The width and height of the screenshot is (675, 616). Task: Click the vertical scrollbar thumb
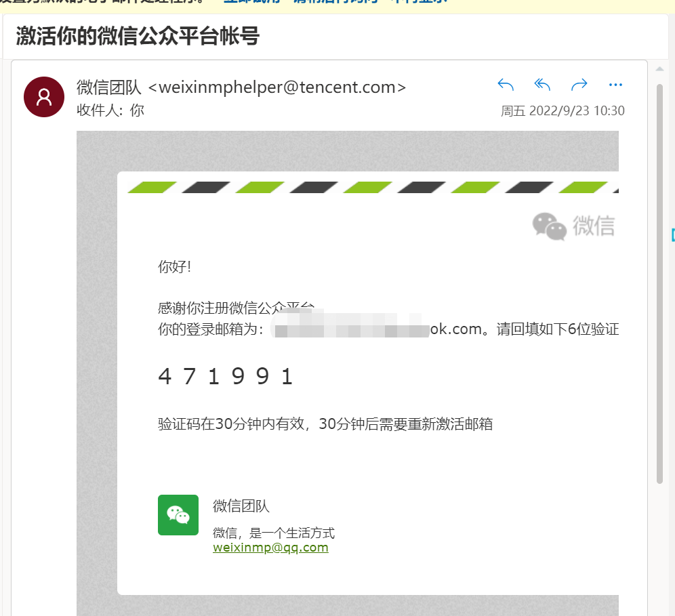[x=659, y=284]
